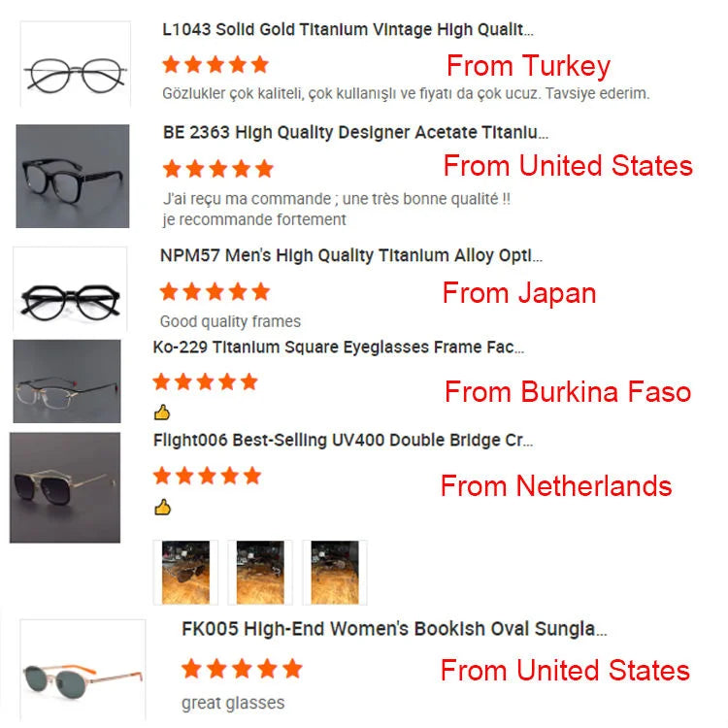Click the BE 2363 black glasses thumbnail
Image resolution: width=728 pixels, height=728 pixels.
[x=73, y=176]
